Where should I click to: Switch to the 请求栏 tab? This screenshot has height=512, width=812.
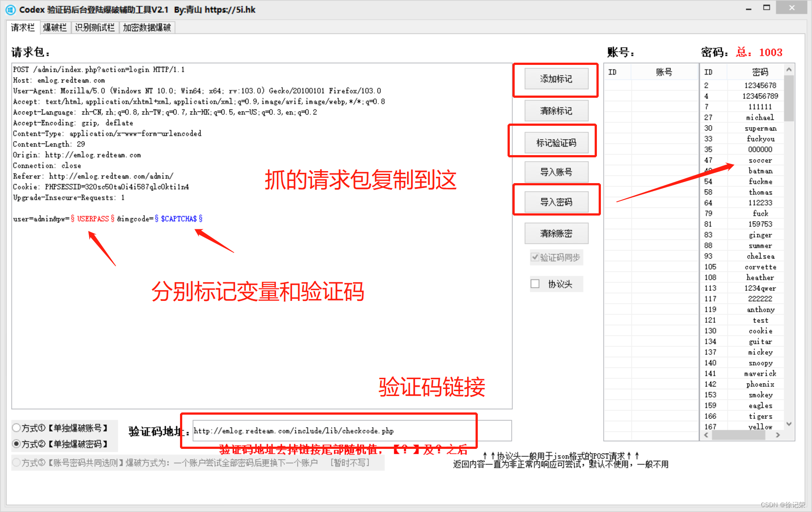[x=23, y=28]
